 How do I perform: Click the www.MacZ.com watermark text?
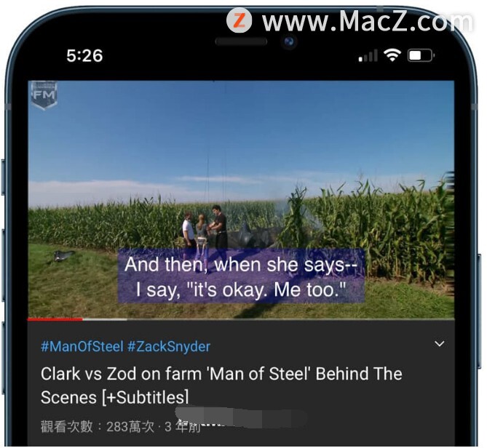tap(368, 21)
